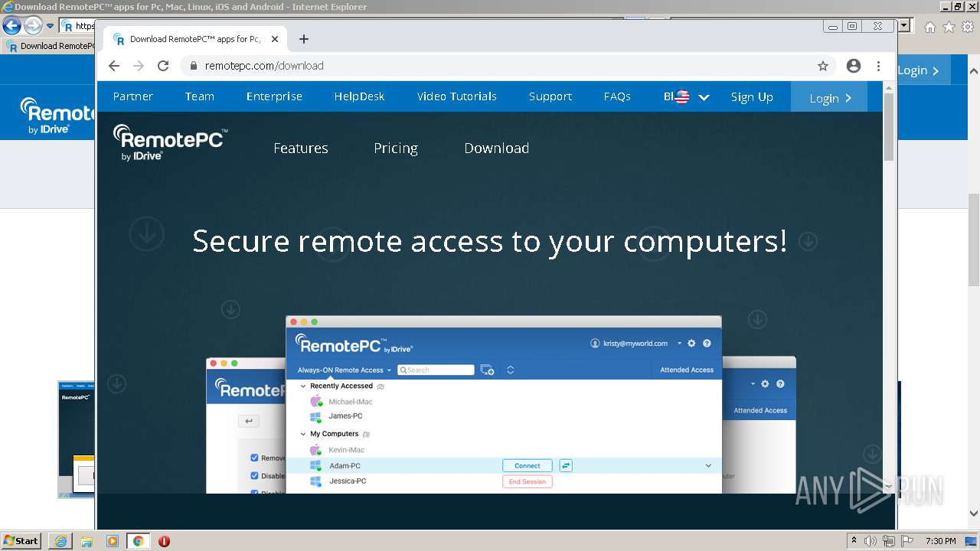
Task: Click the back arrow button in the settings mockup
Action: coord(249,421)
